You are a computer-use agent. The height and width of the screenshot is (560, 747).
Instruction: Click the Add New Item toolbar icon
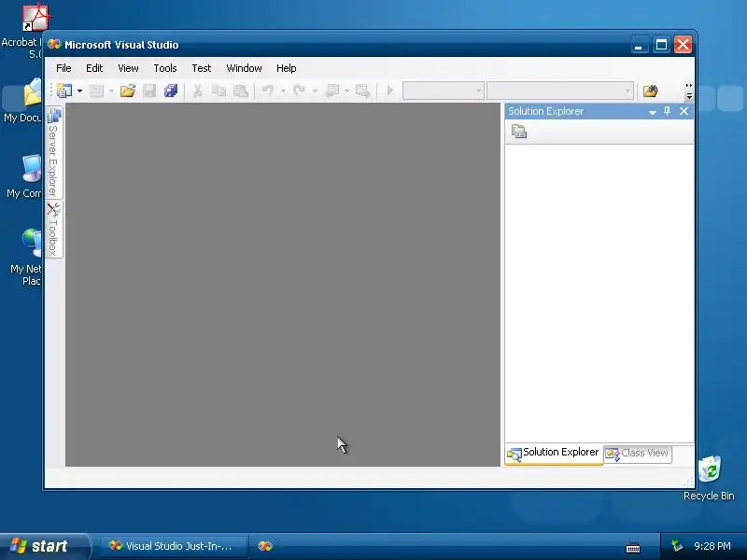97,91
